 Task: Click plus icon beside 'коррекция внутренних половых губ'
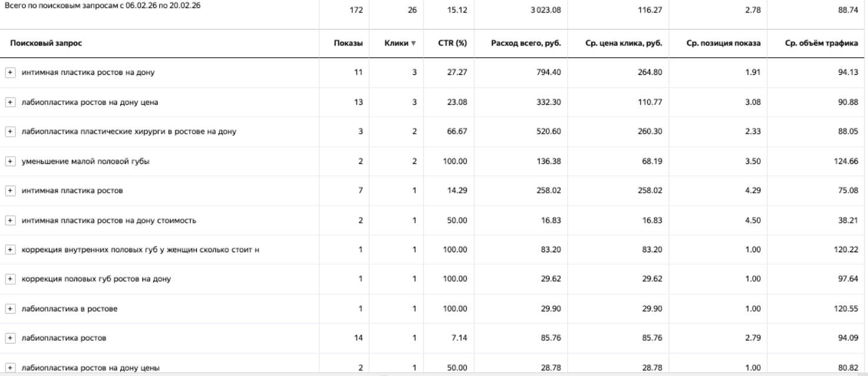tap(9, 250)
